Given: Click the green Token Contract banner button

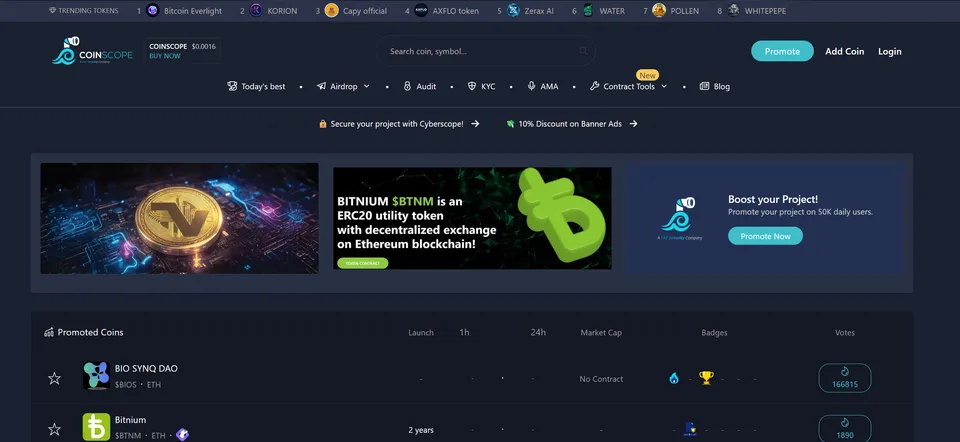Looking at the screenshot, I should 362,263.
